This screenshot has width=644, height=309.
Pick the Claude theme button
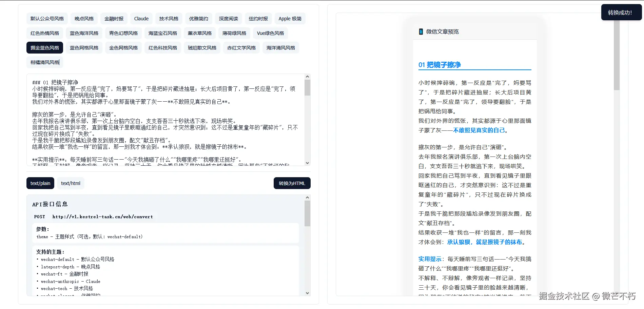coord(141,19)
